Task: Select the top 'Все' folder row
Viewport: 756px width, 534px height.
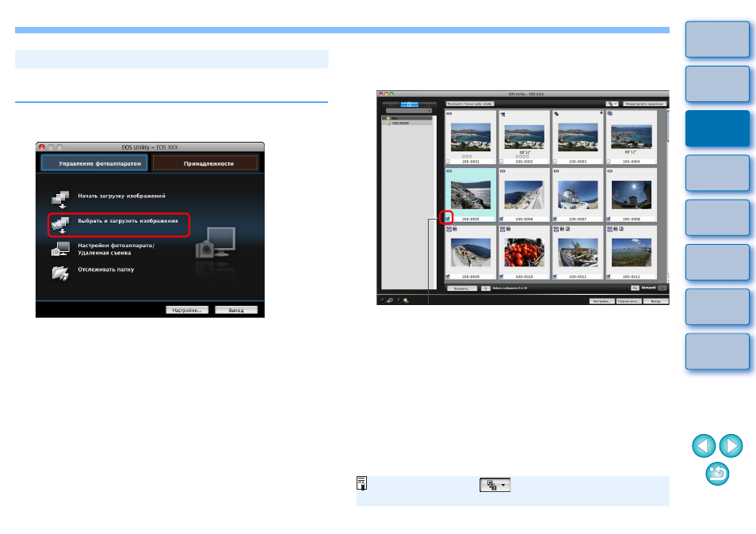Action: pos(407,118)
